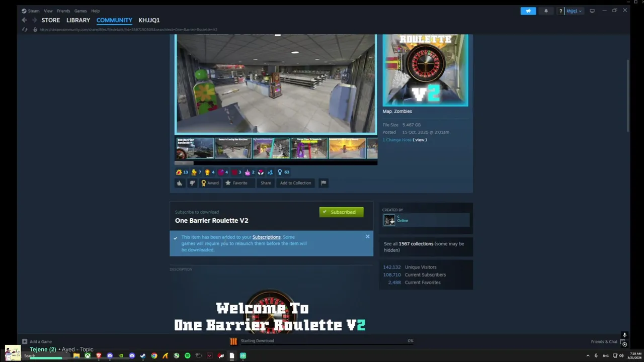Show hidden system tray icons chevron
This screenshot has height=362, width=644.
(x=588, y=355)
